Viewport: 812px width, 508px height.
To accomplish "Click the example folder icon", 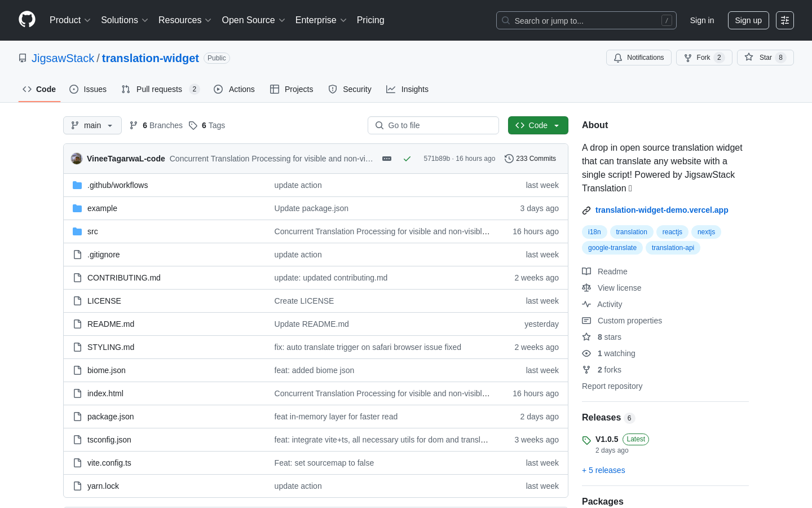I will [77, 208].
